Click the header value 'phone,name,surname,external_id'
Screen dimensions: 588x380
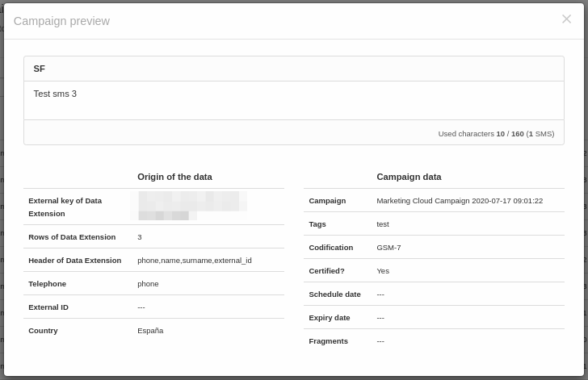point(194,261)
